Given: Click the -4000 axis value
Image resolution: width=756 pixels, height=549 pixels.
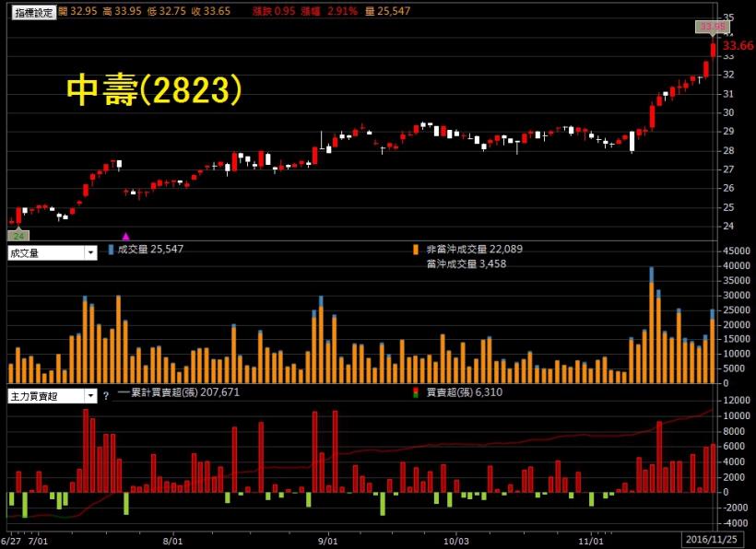Looking at the screenshot, I should [x=737, y=523].
